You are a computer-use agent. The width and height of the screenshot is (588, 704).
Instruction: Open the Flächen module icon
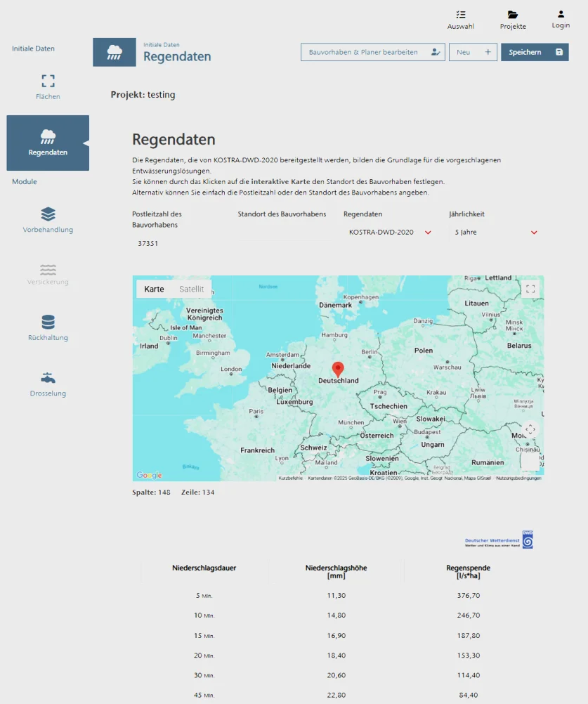click(x=48, y=82)
